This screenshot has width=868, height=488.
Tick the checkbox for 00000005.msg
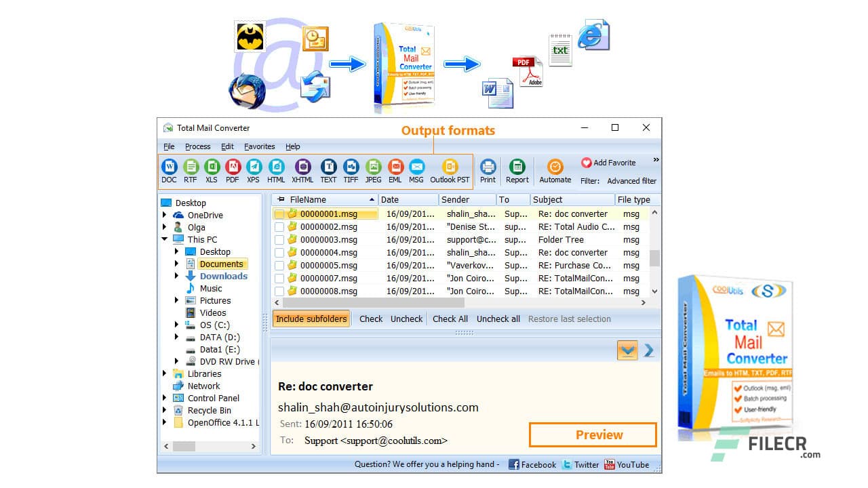coord(279,265)
